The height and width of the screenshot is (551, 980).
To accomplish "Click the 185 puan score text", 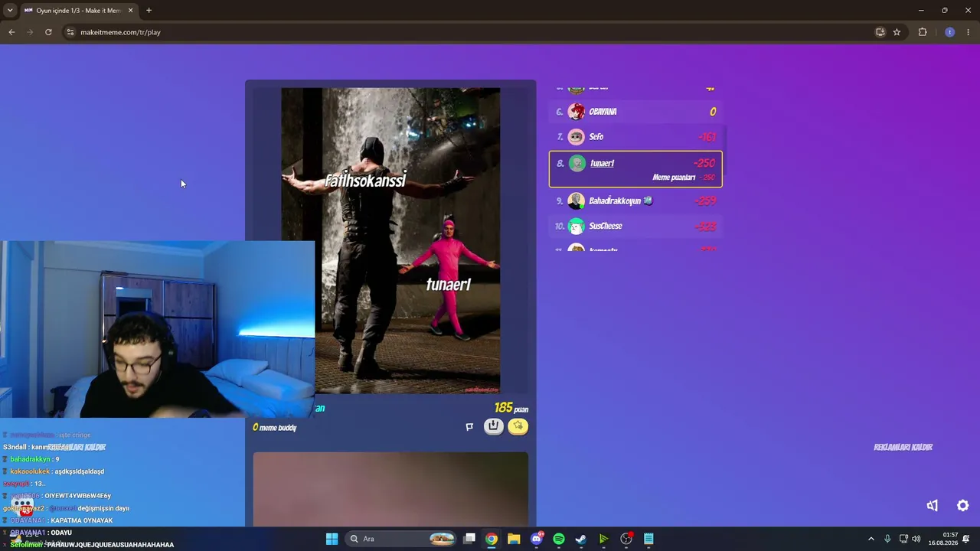I will (511, 408).
